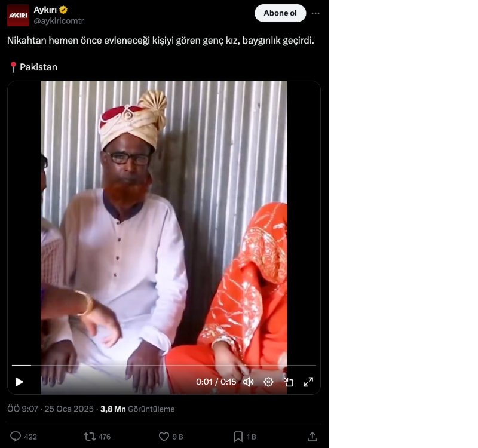Image resolution: width=478 pixels, height=448 pixels.
Task: Bookmark this tweet
Action: click(238, 437)
